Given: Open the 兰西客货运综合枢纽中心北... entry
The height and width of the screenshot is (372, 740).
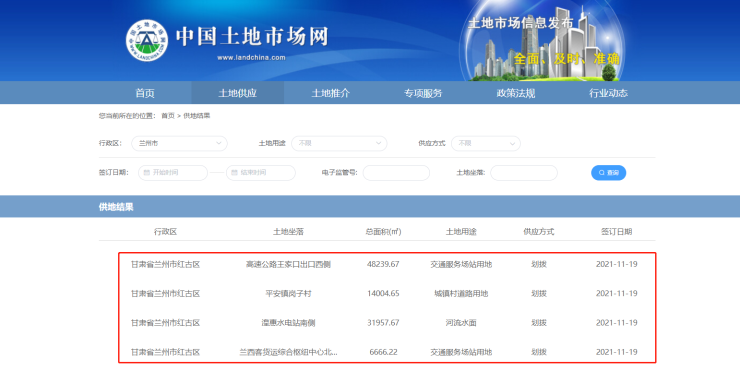Looking at the screenshot, I should pos(288,352).
